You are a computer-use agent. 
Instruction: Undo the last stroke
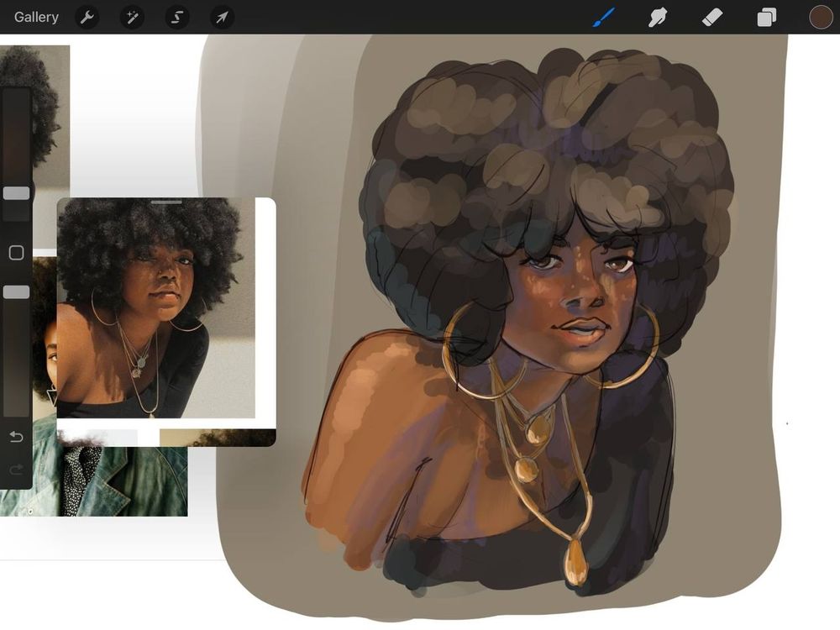tap(17, 437)
